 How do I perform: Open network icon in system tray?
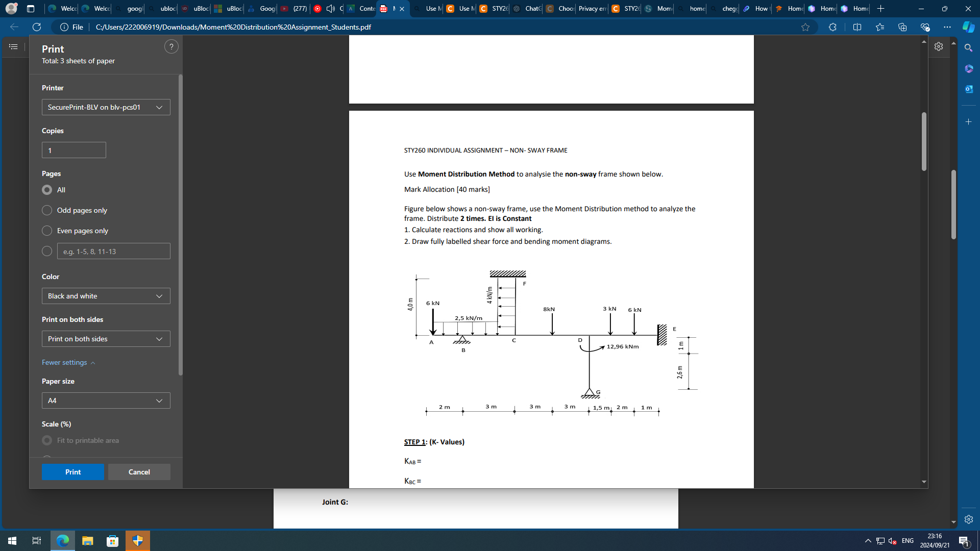tap(880, 541)
